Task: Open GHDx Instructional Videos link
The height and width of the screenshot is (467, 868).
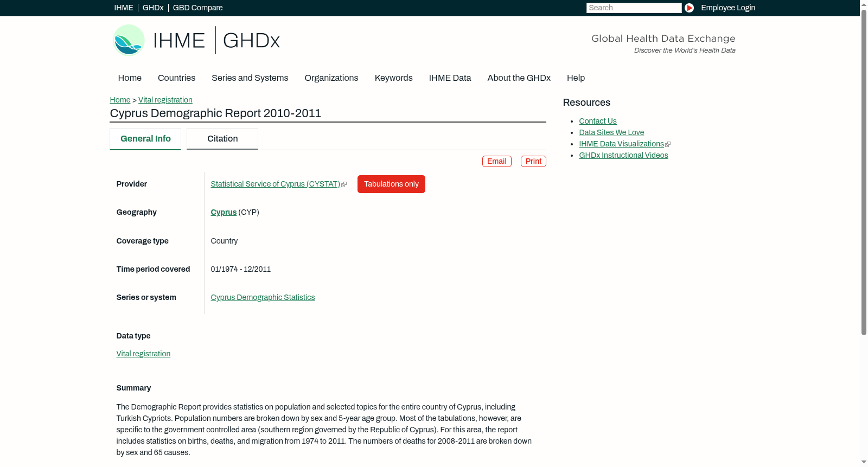Action: pyautogui.click(x=623, y=156)
